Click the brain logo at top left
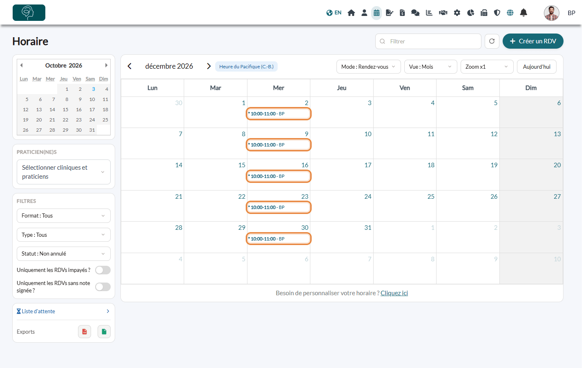This screenshot has height=368, width=588. [x=29, y=13]
